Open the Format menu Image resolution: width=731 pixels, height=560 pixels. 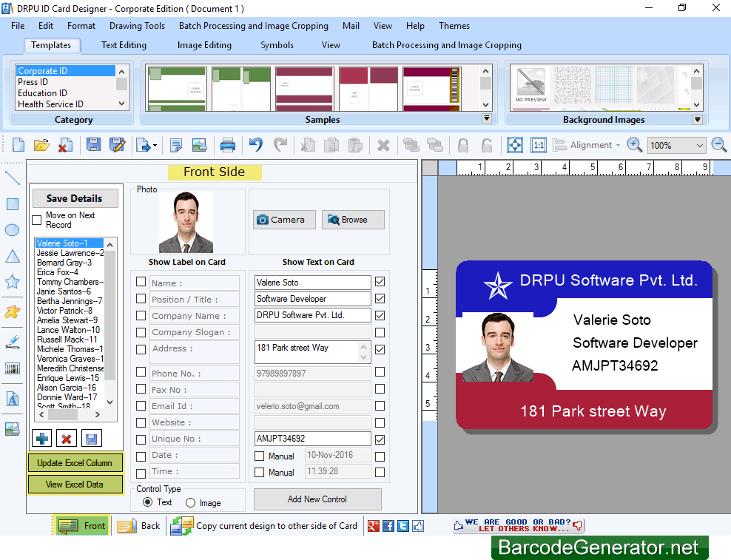(x=81, y=26)
